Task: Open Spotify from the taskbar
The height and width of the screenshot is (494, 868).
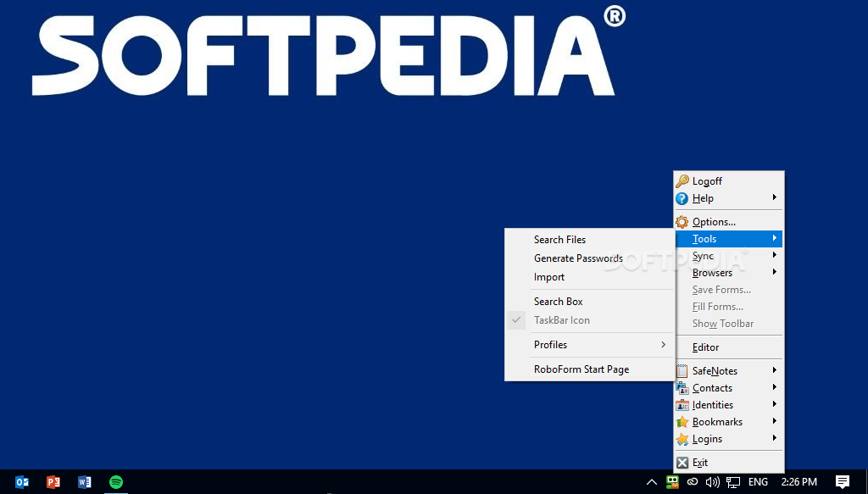Action: pos(115,482)
